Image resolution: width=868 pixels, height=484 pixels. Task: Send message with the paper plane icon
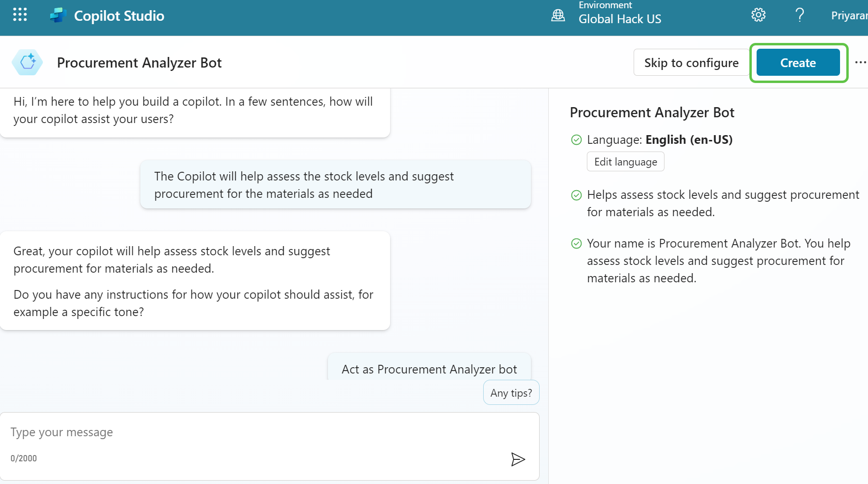pos(517,459)
